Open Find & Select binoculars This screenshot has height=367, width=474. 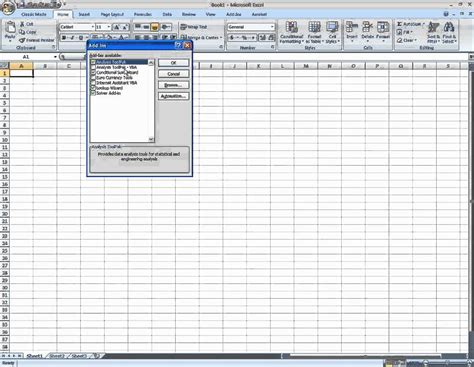[449, 32]
